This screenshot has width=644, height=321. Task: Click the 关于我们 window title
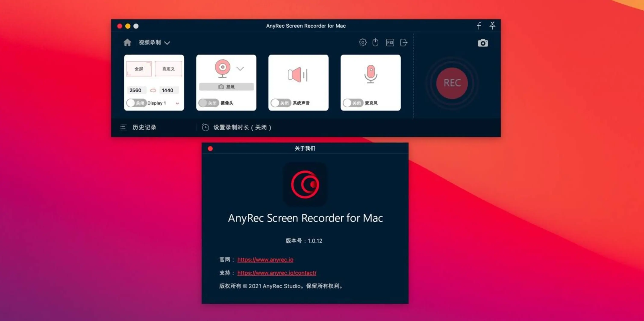(305, 148)
